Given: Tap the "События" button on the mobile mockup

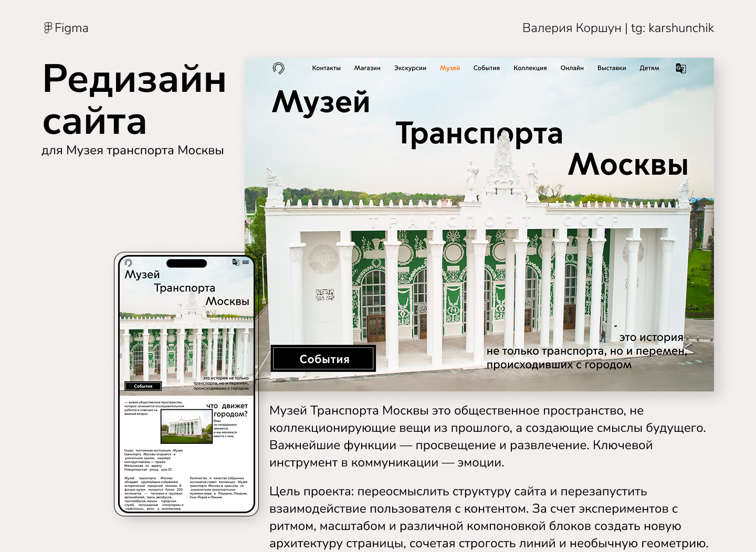Looking at the screenshot, I should 143,386.
